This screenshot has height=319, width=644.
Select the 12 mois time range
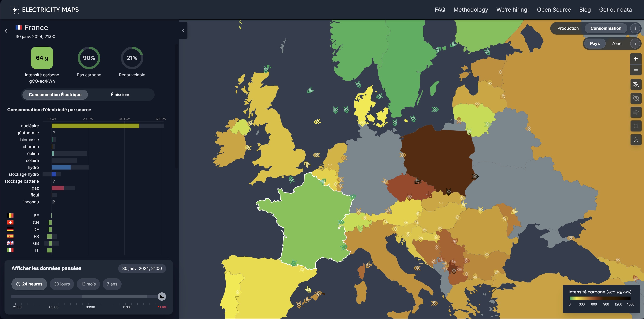(x=88, y=284)
